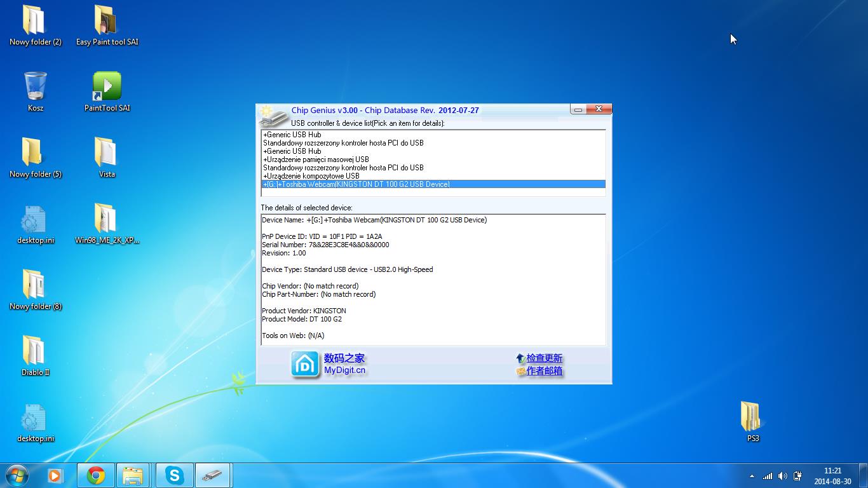Open Nowy folder (5) desktop icon

(x=36, y=158)
